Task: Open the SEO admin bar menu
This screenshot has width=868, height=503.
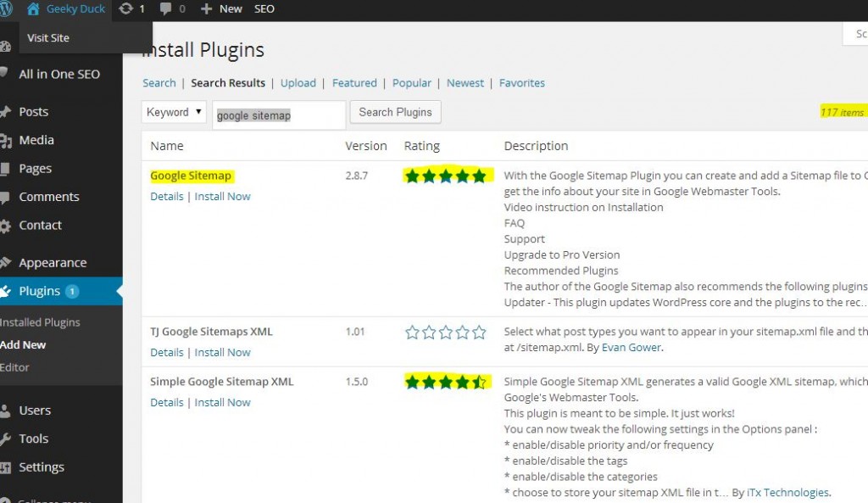Action: point(264,8)
